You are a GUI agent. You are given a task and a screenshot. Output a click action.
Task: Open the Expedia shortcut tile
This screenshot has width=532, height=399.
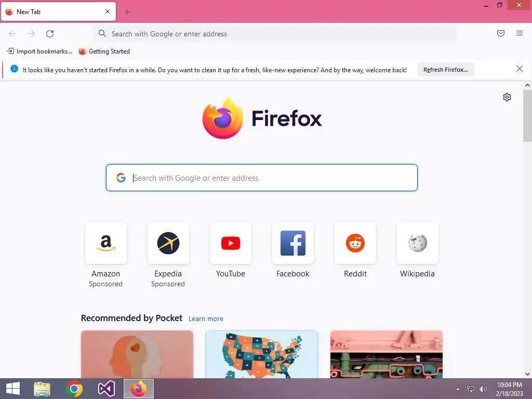(x=168, y=243)
